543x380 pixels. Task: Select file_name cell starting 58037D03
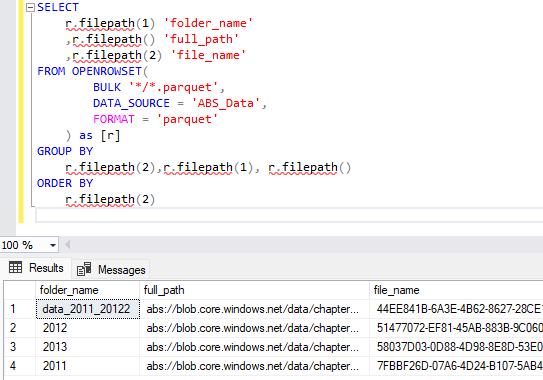pos(456,347)
